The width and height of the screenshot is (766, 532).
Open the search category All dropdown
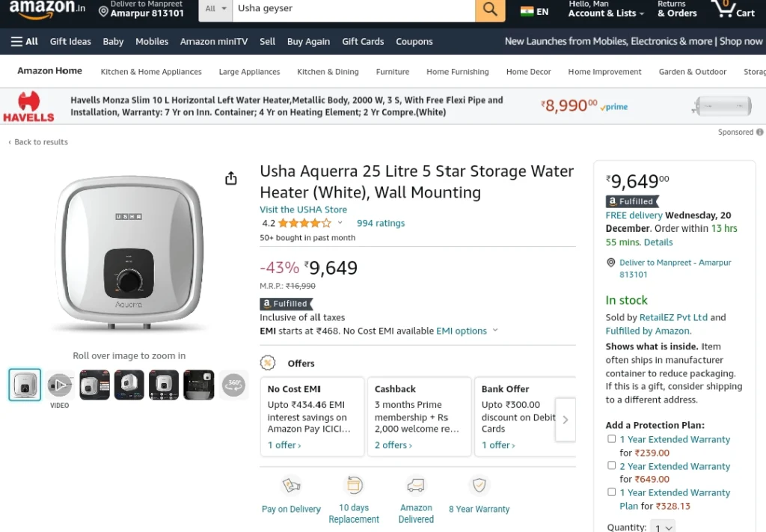(x=215, y=9)
